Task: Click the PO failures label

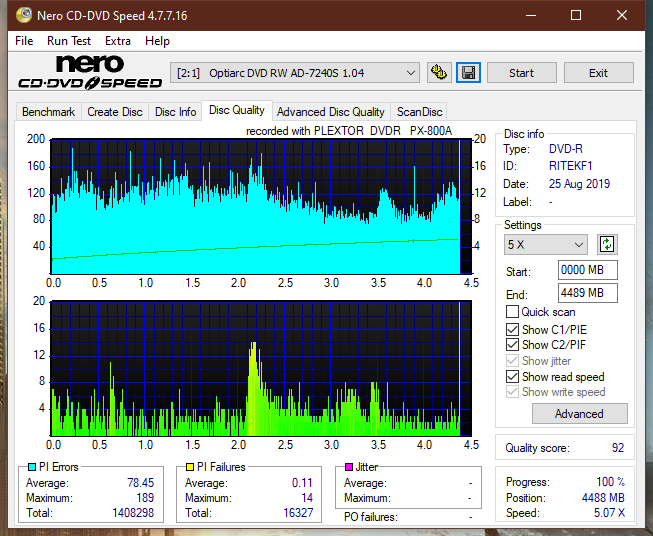Action: [x=371, y=517]
